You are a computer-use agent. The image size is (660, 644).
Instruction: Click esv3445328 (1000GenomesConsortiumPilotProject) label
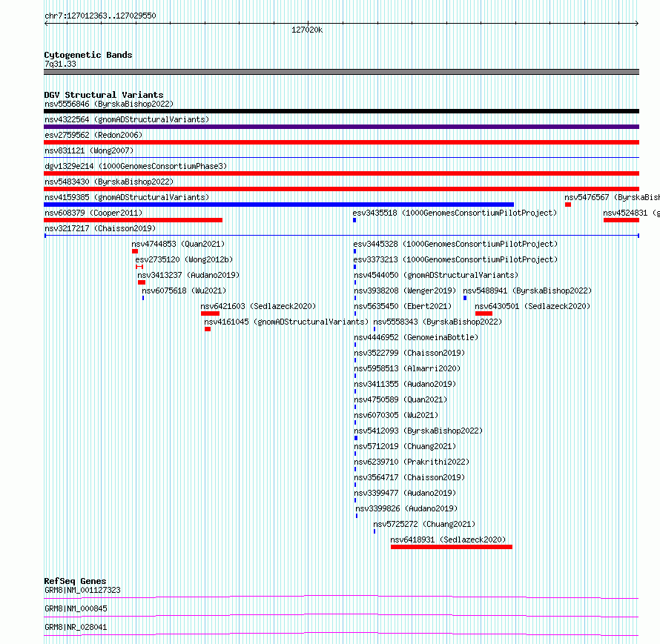(455, 244)
